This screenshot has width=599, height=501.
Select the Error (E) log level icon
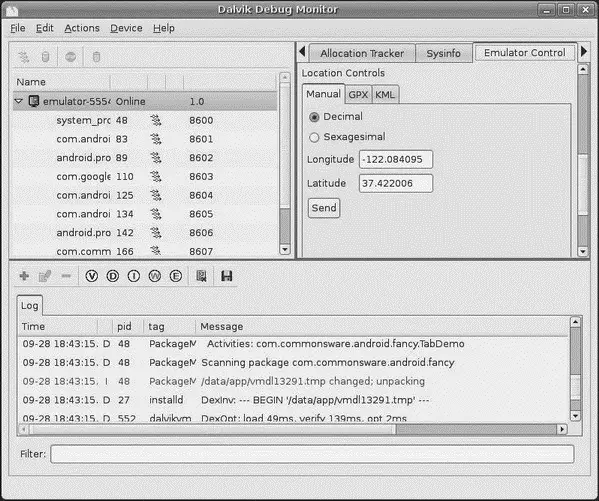pos(175,276)
